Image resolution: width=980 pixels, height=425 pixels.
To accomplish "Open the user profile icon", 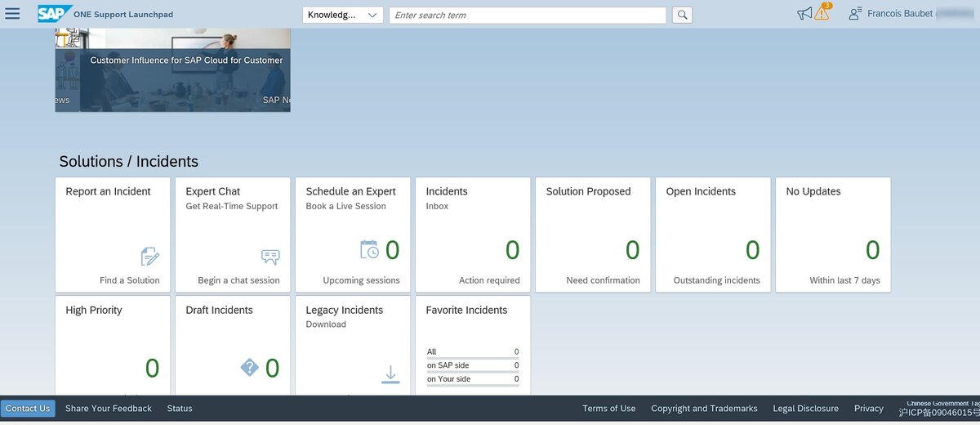I will (855, 14).
